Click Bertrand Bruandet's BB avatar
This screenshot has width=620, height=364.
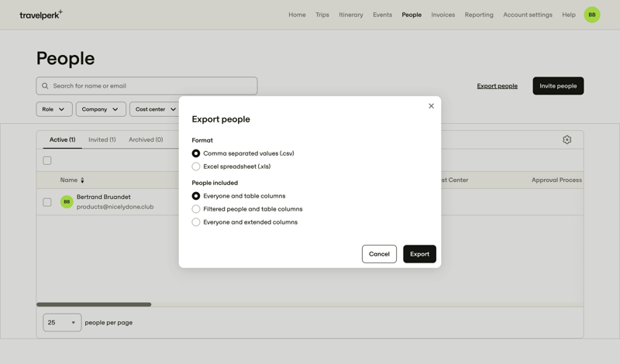(x=67, y=201)
